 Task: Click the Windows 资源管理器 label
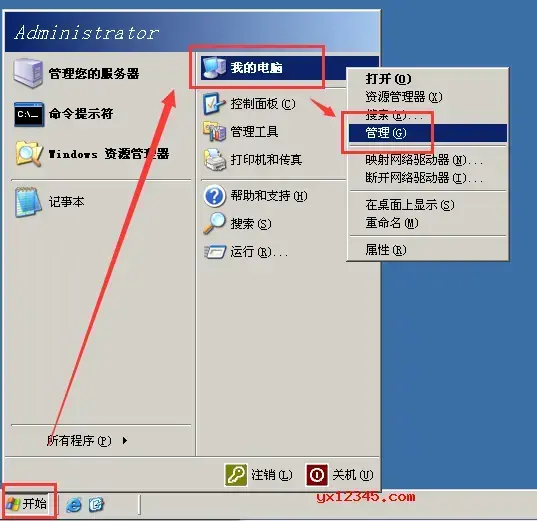[109, 154]
